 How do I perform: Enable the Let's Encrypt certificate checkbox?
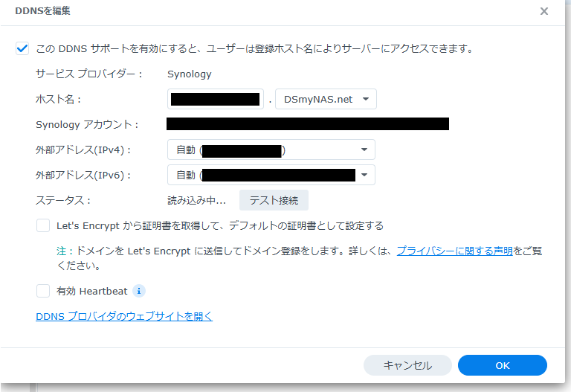pyautogui.click(x=43, y=225)
